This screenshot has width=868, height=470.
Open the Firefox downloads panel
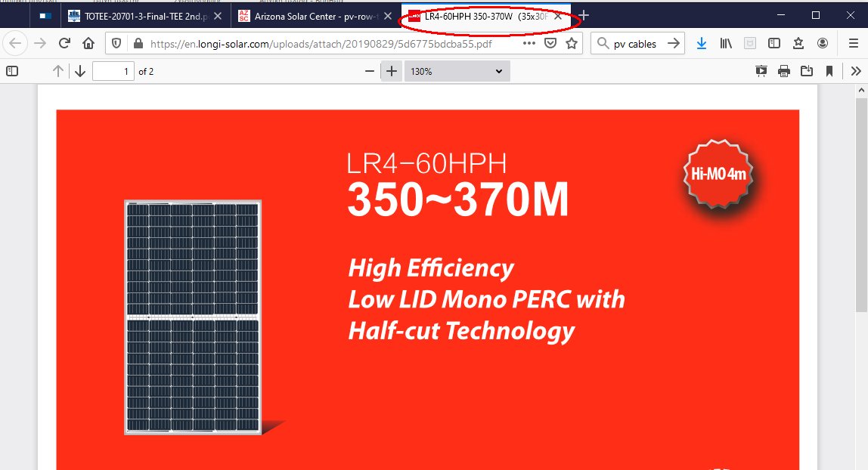(x=702, y=43)
